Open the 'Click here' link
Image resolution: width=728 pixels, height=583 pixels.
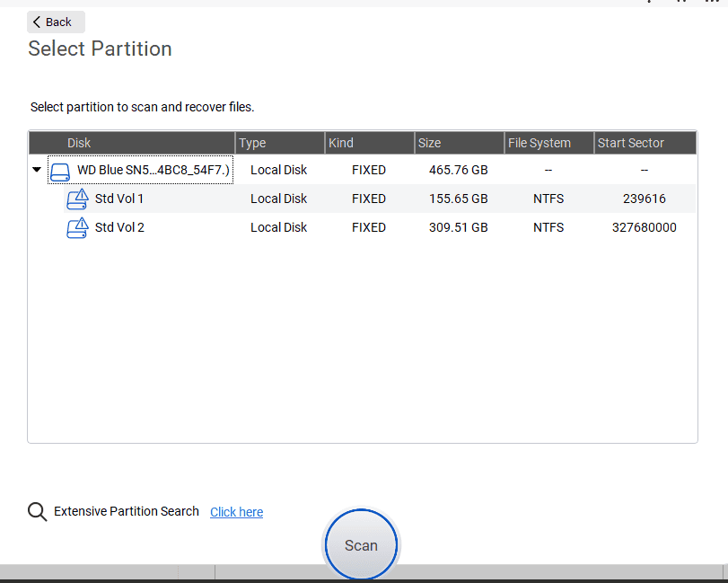pos(236,511)
